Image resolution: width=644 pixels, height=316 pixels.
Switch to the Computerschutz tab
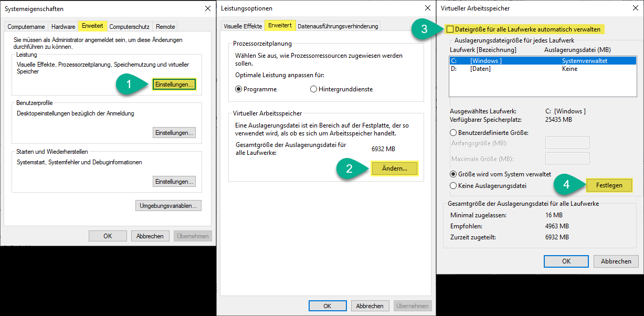[129, 27]
